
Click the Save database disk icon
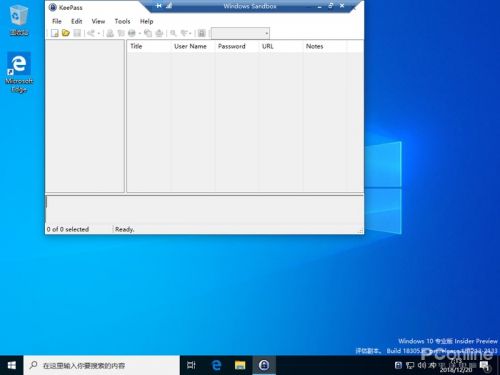(77, 33)
